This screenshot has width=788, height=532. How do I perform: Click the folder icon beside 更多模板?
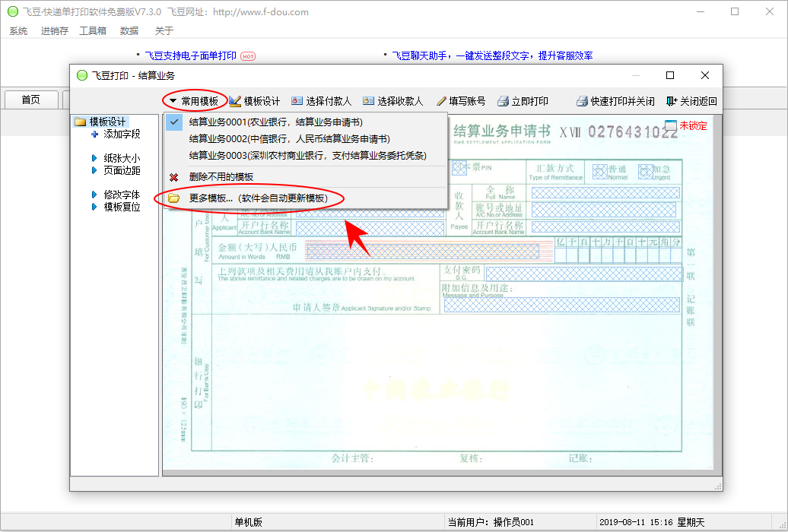tap(174, 198)
